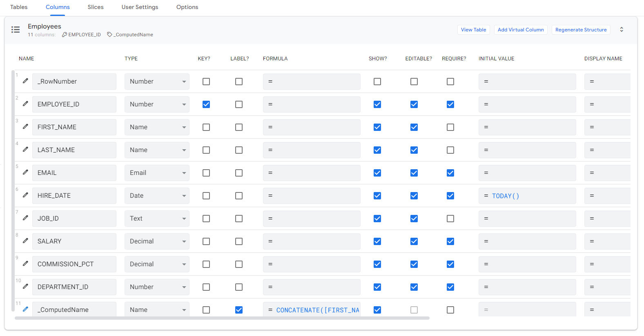Click the formula field for EMAIL
Image resolution: width=644 pixels, height=336 pixels.
click(312, 173)
